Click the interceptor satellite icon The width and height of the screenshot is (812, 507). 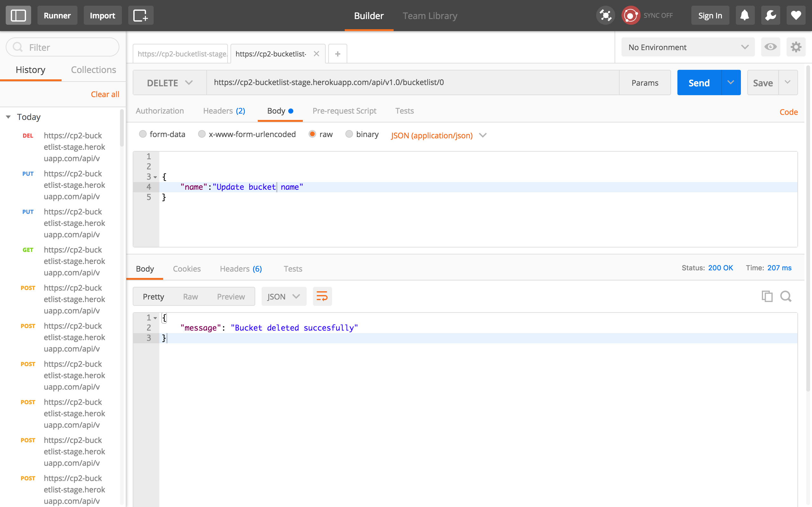pyautogui.click(x=605, y=16)
